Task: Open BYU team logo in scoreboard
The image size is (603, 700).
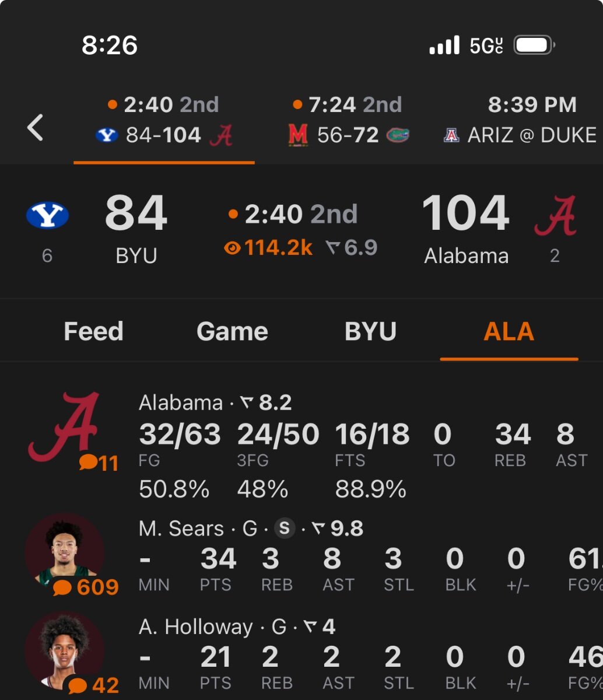Action: pyautogui.click(x=48, y=215)
